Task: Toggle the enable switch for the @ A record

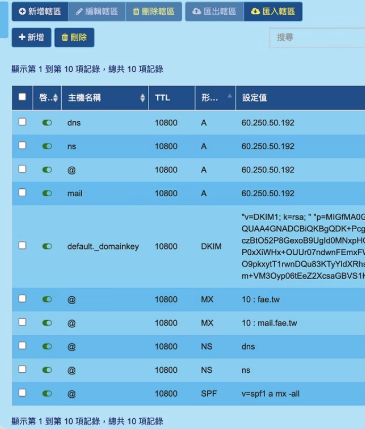Action: click(x=47, y=170)
